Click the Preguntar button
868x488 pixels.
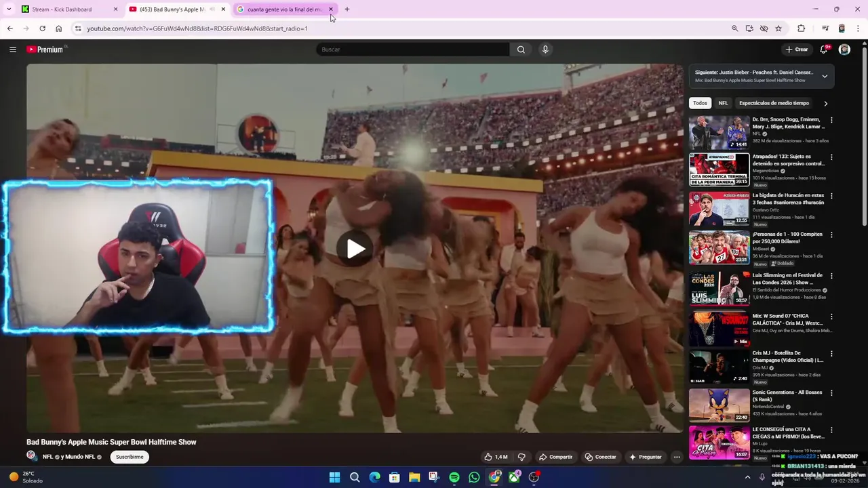point(645,457)
